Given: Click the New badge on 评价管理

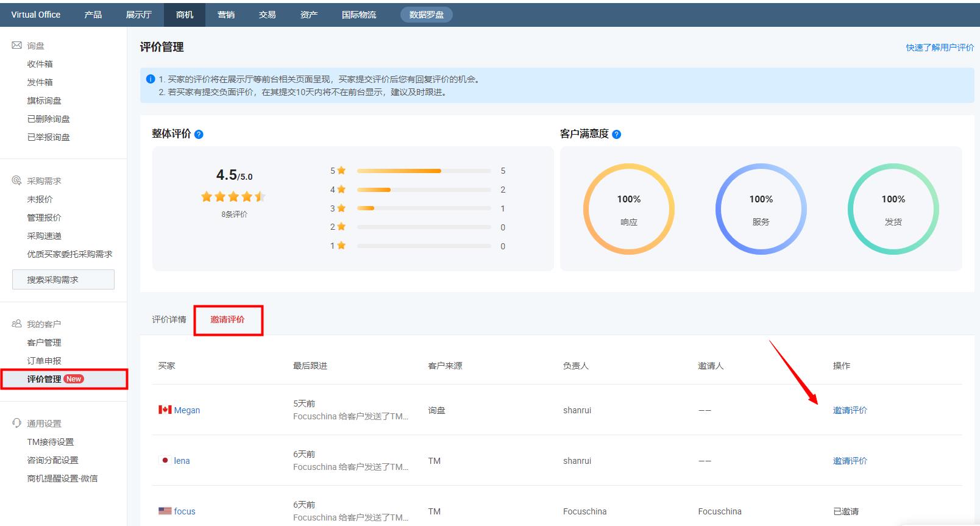Looking at the screenshot, I should click(x=74, y=379).
